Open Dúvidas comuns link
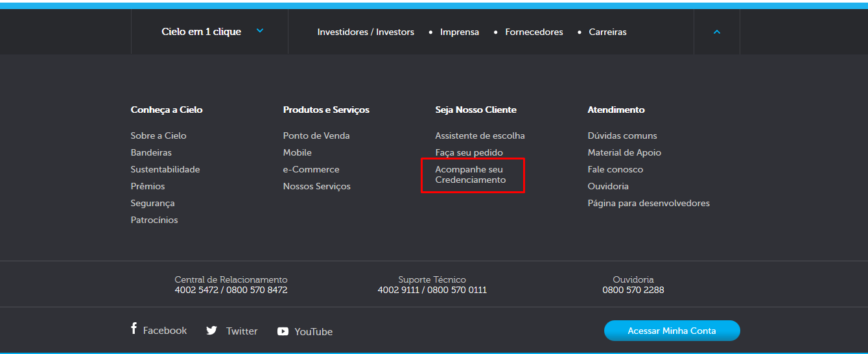This screenshot has width=868, height=354. click(622, 136)
